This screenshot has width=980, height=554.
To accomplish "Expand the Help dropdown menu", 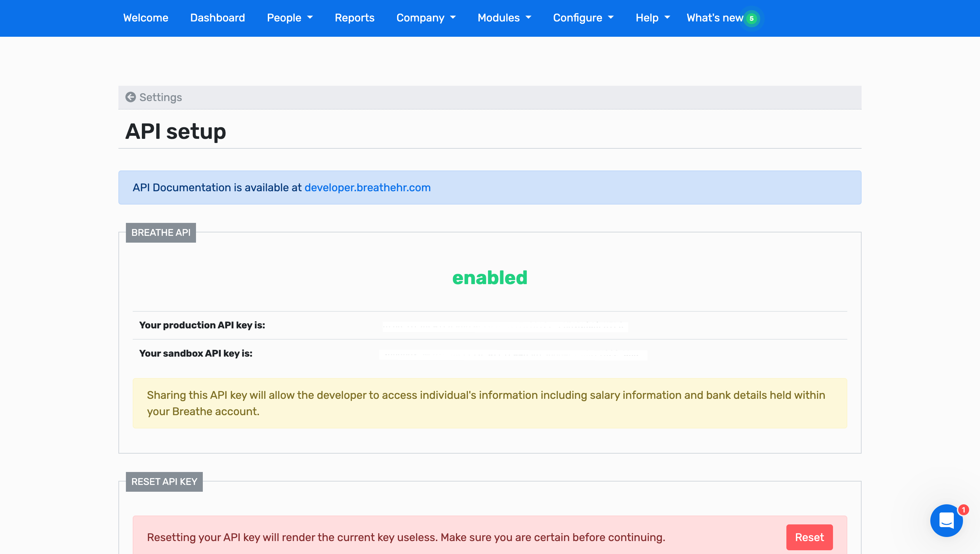I will tap(652, 18).
